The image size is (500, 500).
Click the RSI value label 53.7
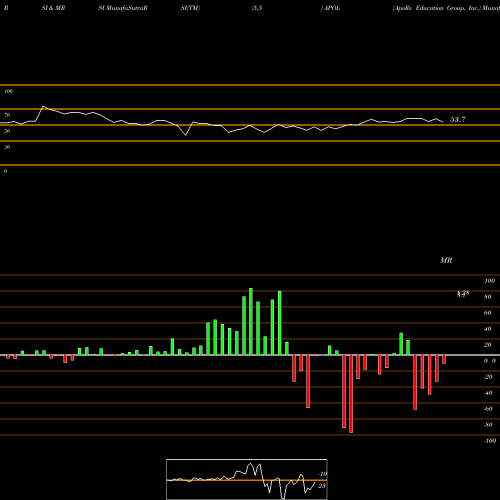pos(458,119)
